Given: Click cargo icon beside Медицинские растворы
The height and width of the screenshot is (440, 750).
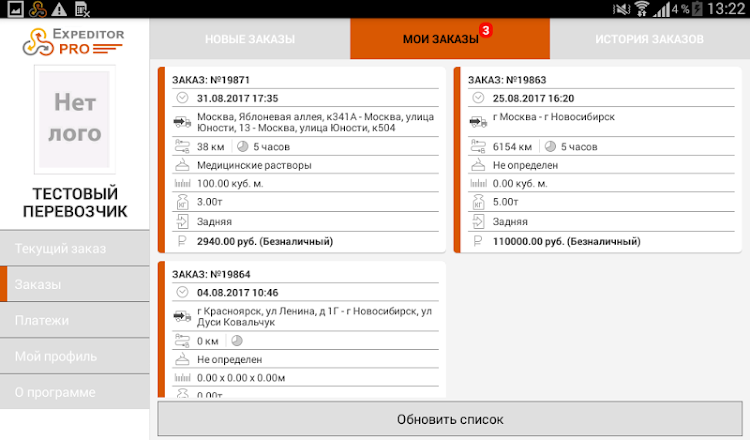Looking at the screenshot, I should pyautogui.click(x=182, y=165).
